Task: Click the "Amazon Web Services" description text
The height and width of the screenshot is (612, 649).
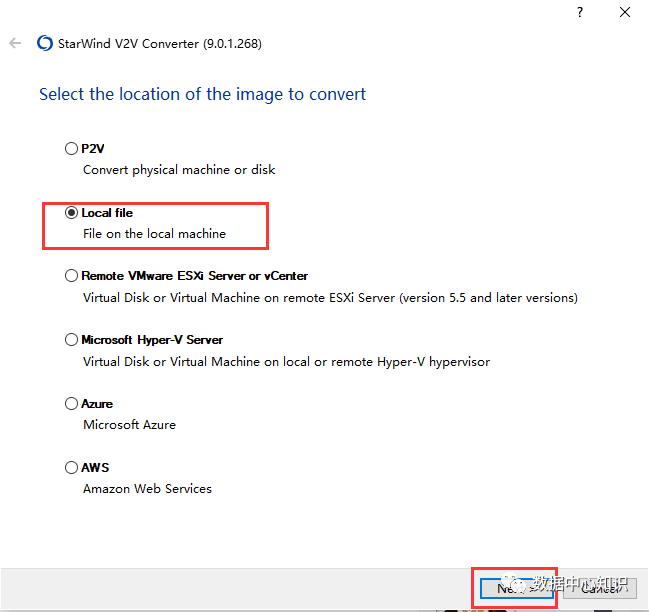Action: (x=147, y=489)
